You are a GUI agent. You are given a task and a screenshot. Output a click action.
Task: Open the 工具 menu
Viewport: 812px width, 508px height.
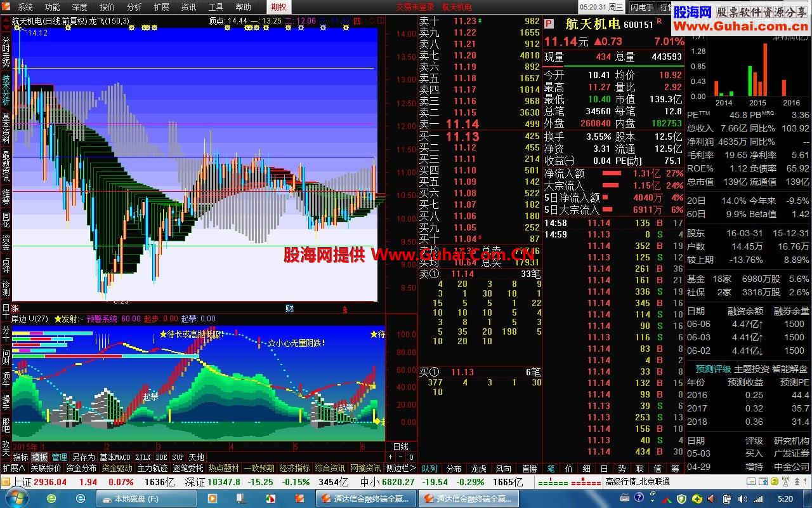[216, 7]
